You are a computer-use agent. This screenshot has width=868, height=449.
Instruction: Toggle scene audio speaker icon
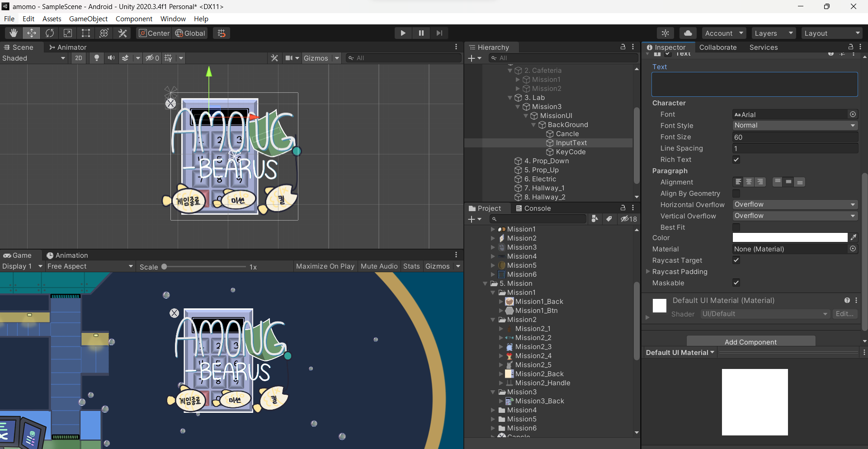click(111, 58)
